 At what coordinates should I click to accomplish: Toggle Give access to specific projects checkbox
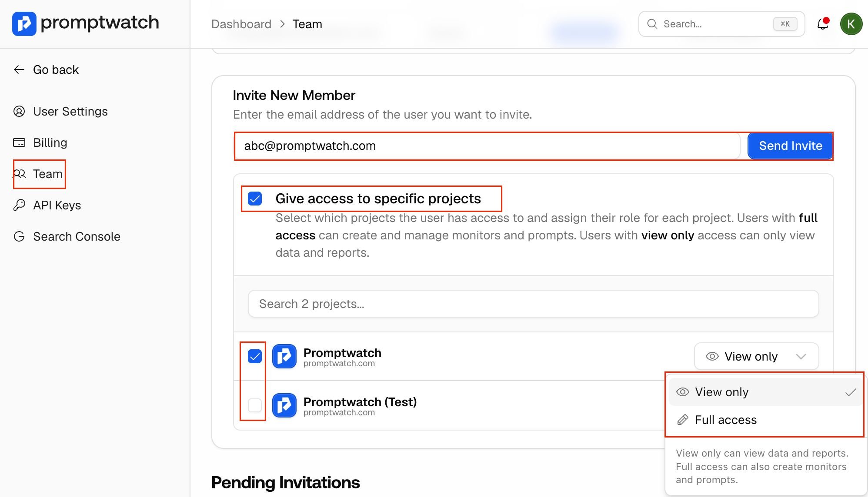coord(255,199)
